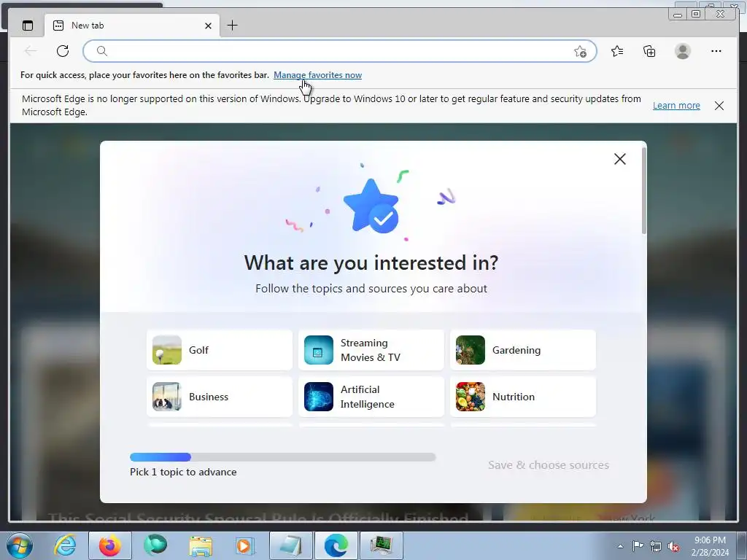Close the New tab tab

point(208,26)
